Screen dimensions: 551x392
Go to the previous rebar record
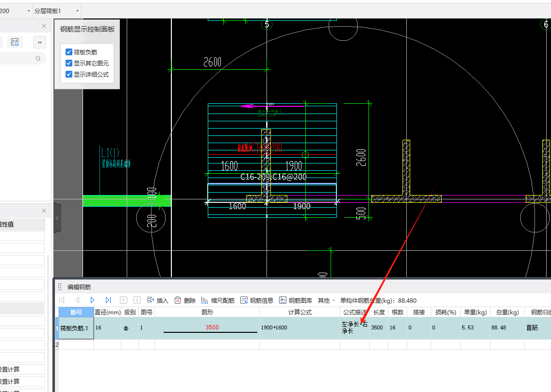(x=77, y=300)
